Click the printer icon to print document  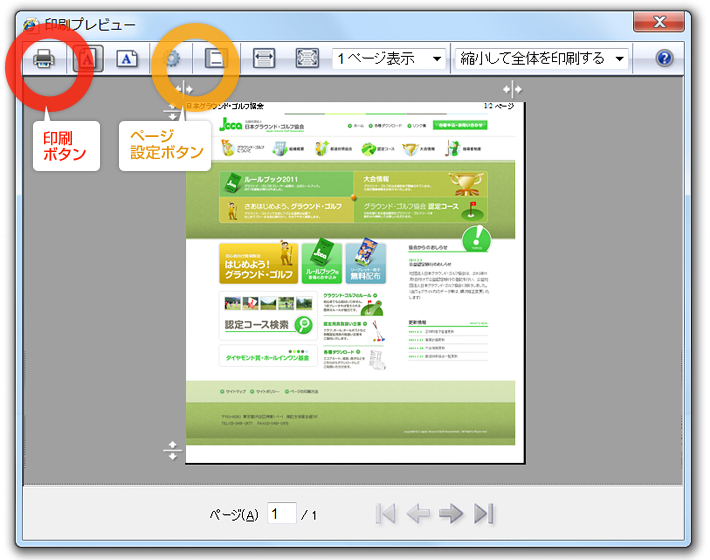[44, 59]
